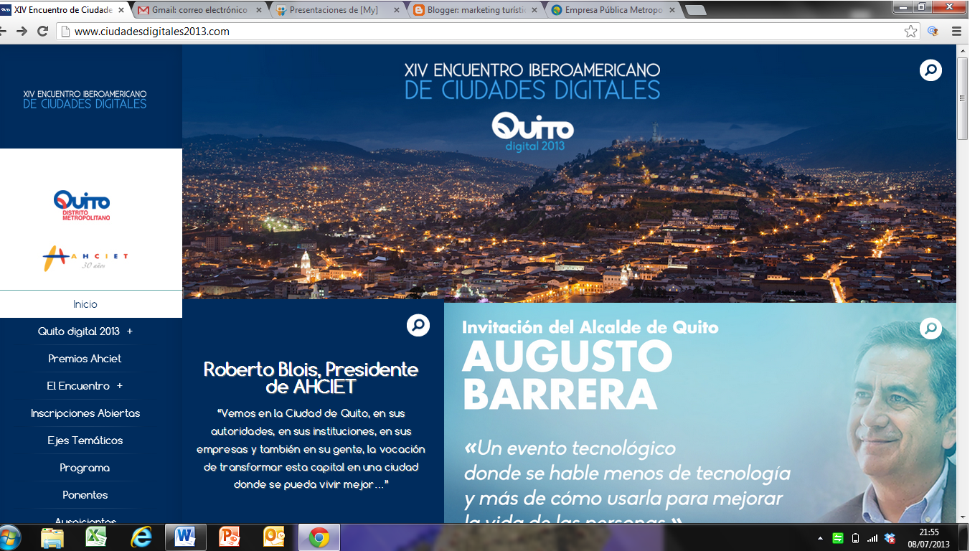
Task: Close the Gmail tab
Action: [259, 10]
